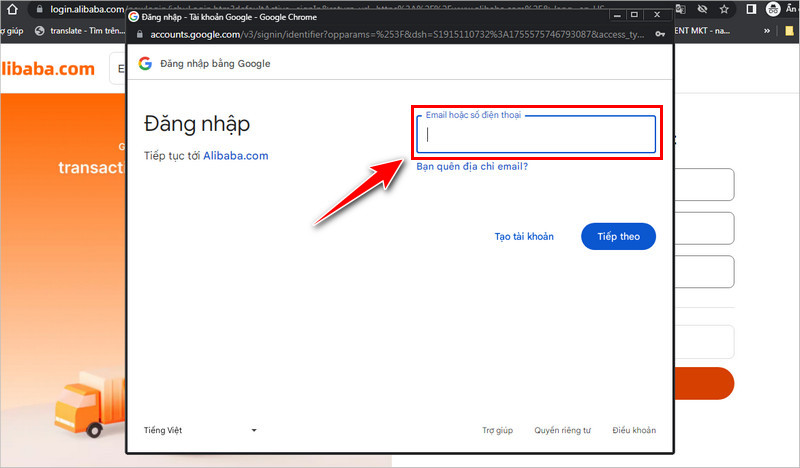Click the Google logo in the popup header
Screen dimensions: 800x468
point(145,63)
